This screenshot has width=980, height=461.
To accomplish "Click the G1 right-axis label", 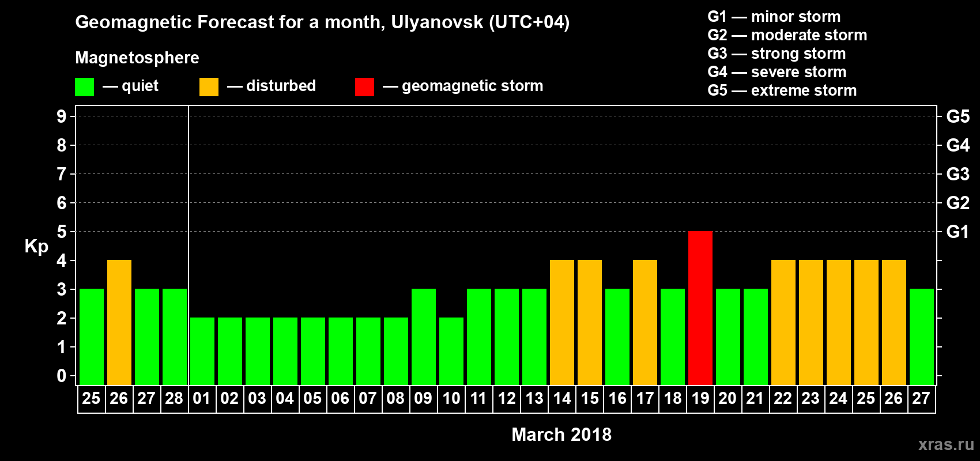I will point(958,232).
